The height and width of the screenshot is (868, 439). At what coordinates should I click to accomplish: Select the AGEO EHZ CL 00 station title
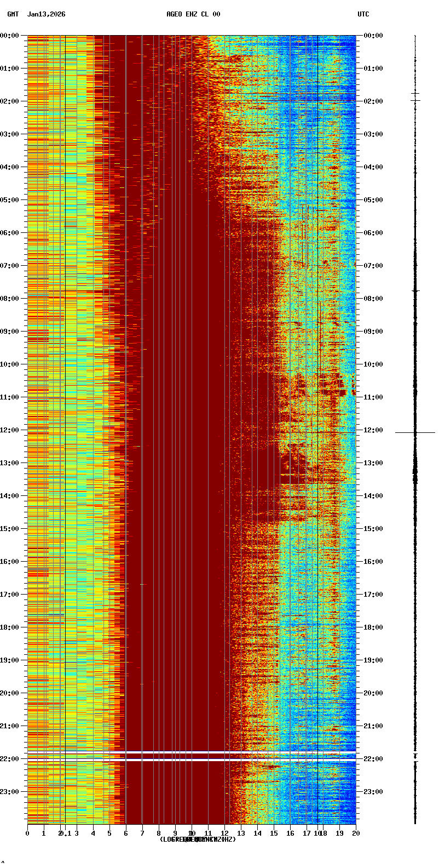193,14
